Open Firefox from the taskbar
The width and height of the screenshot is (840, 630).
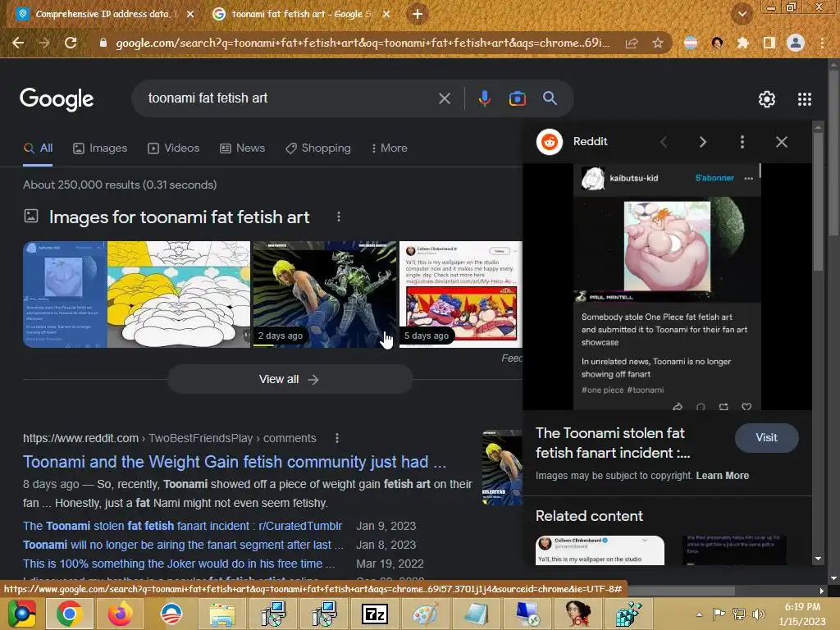coord(121,614)
